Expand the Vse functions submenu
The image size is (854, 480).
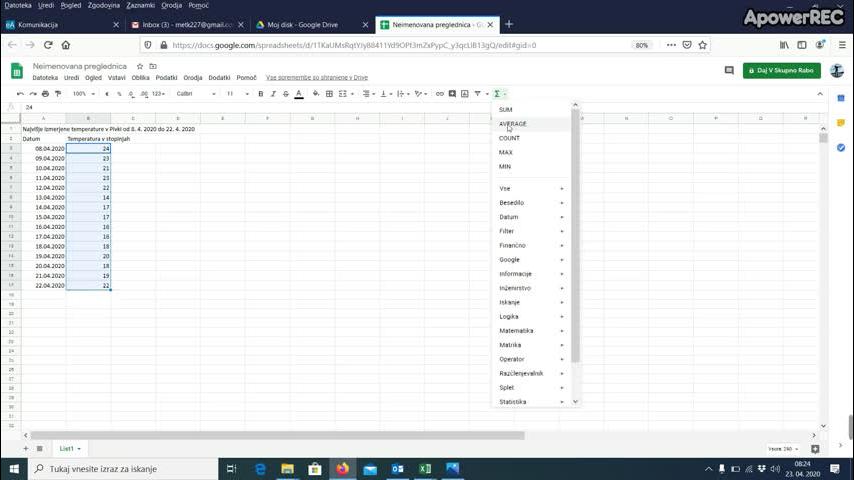click(x=531, y=189)
